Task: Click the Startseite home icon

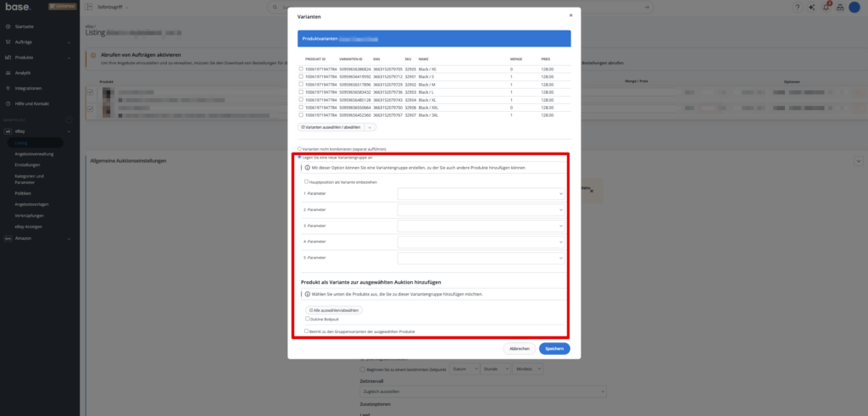Action: 8,26
